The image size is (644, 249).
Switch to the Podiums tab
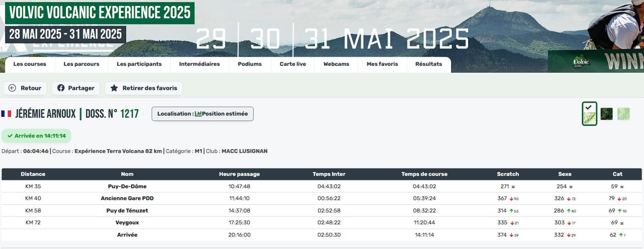249,64
